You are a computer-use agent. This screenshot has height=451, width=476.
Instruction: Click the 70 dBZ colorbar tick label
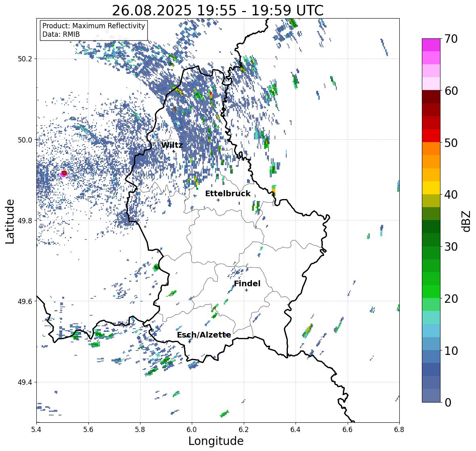coord(451,39)
